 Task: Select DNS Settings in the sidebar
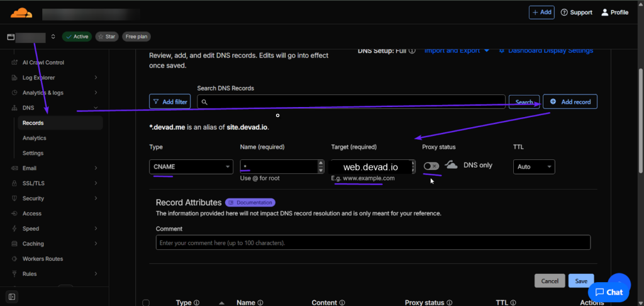33,153
